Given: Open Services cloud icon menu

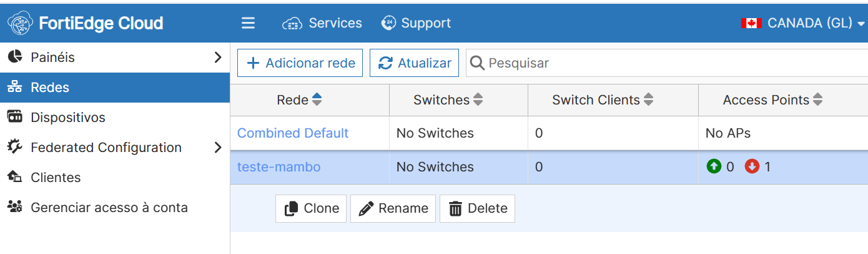Looking at the screenshot, I should 292,24.
